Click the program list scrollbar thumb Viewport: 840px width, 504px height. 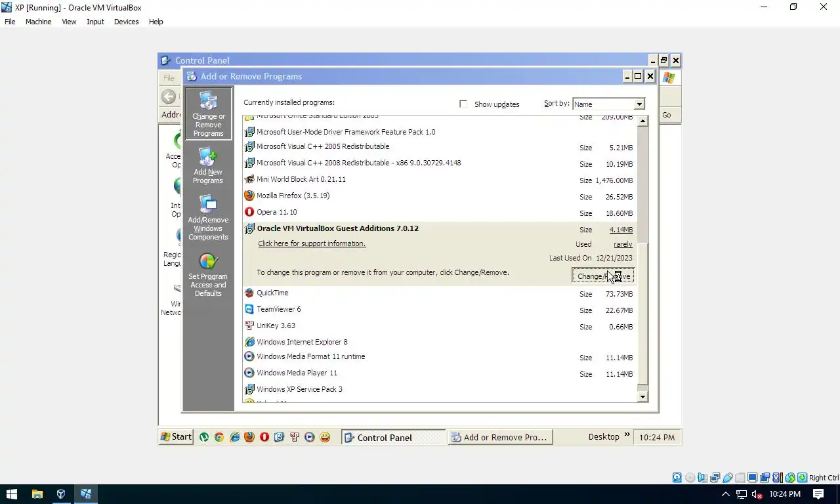tap(642, 313)
